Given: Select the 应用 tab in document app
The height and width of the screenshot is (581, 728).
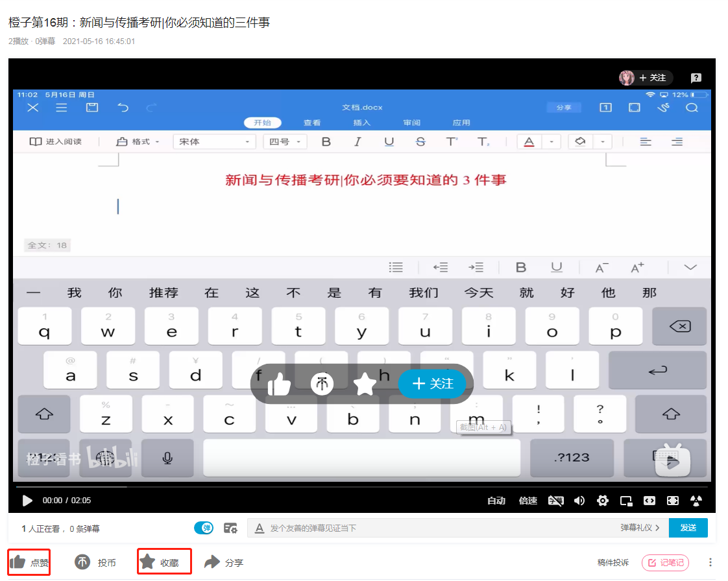Looking at the screenshot, I should point(461,123).
